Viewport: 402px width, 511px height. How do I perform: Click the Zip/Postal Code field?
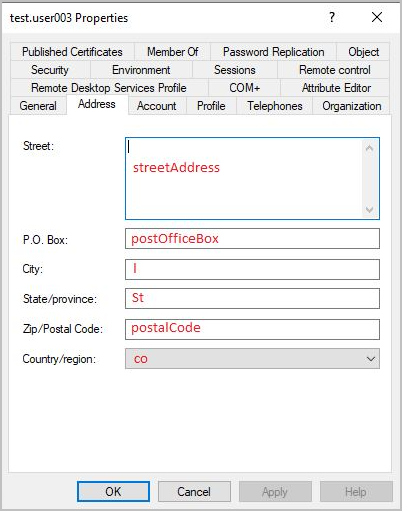[252, 329]
